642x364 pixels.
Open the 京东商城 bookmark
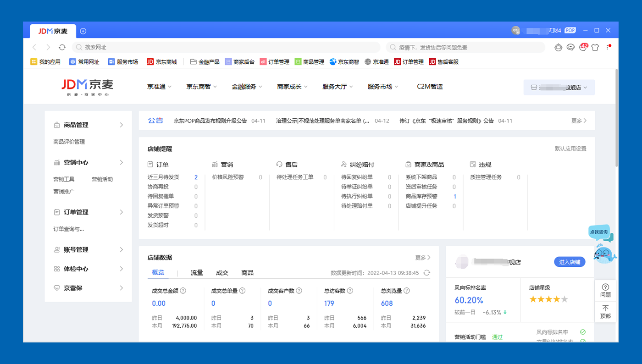point(162,62)
